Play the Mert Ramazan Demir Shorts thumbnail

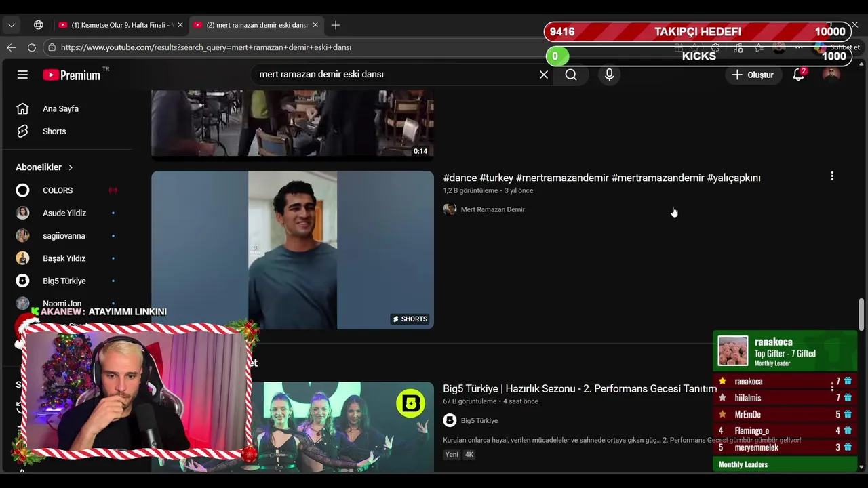pos(292,250)
